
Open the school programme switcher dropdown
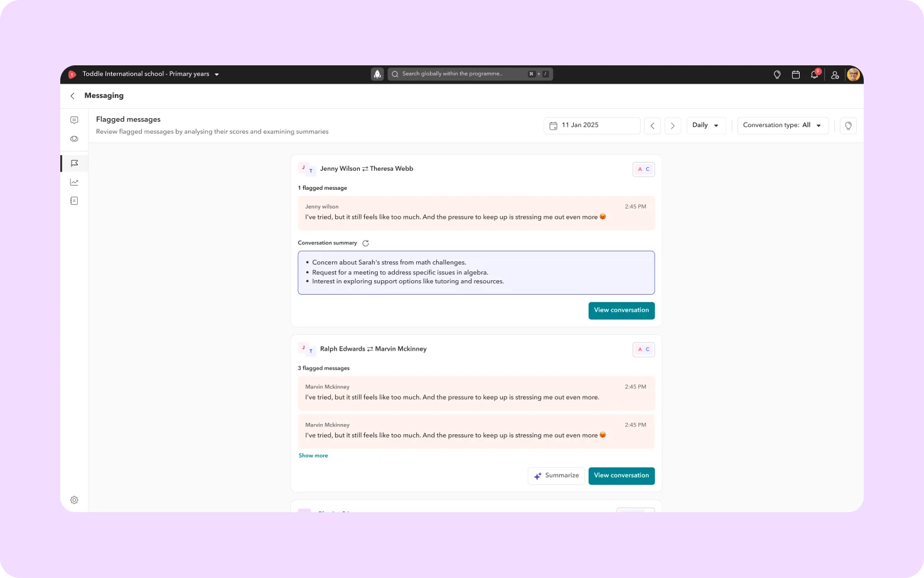click(151, 74)
